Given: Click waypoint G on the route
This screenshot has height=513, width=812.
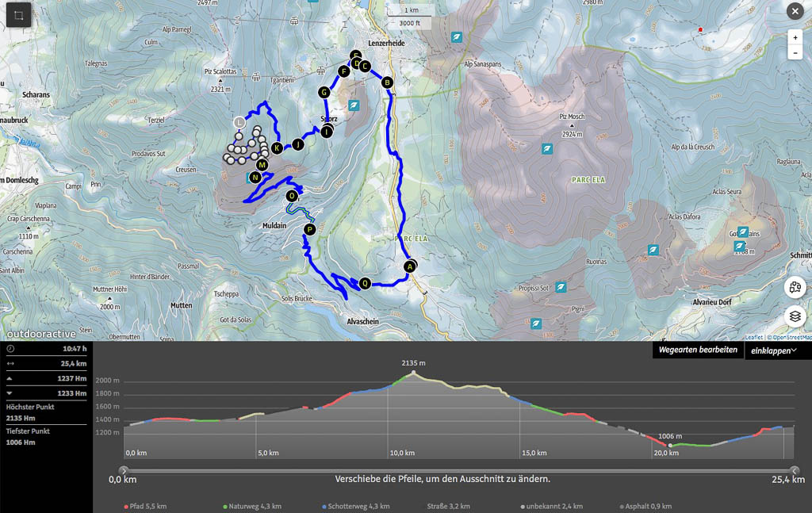Looking at the screenshot, I should pos(324,93).
